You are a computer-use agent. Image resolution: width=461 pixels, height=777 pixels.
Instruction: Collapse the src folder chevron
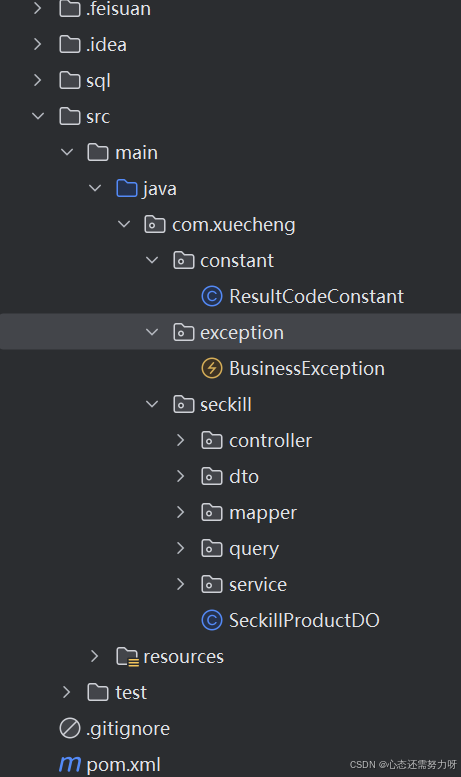(38, 116)
